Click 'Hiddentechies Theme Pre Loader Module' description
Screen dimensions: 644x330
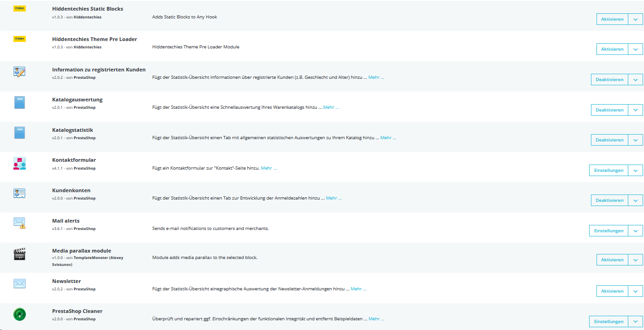click(196, 47)
